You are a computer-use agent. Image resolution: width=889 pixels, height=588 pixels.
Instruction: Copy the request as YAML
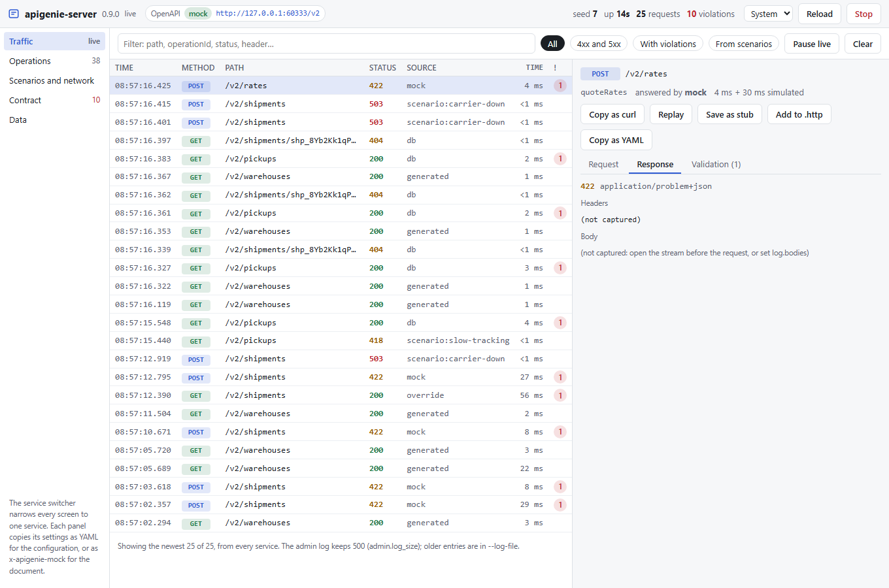[x=616, y=140]
